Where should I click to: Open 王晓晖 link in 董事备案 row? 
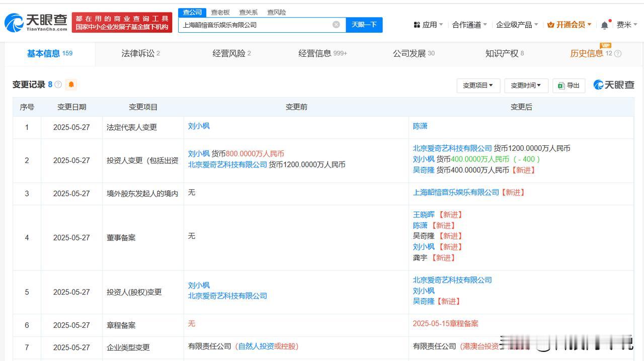(x=424, y=214)
